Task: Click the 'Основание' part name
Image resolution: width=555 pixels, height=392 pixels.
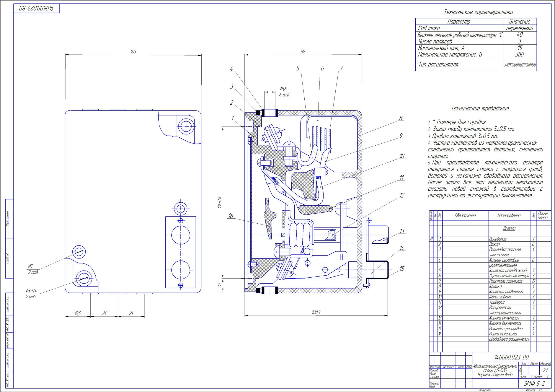Action: pos(498,239)
